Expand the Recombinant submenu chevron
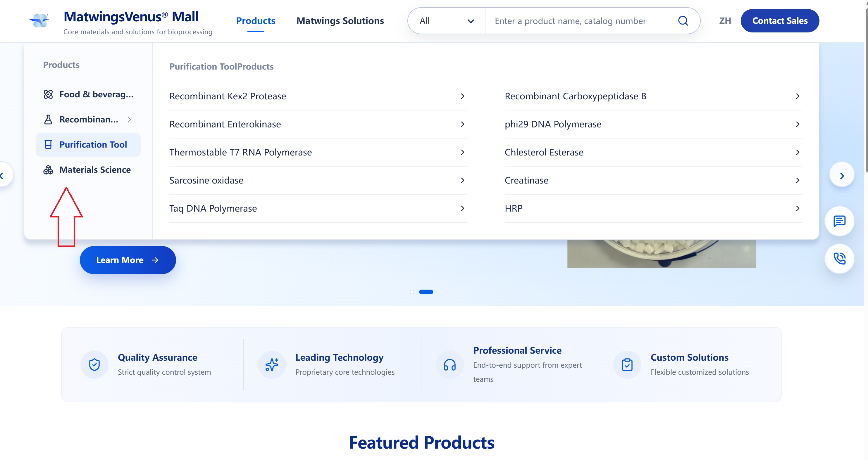This screenshot has width=868, height=460. click(x=129, y=120)
